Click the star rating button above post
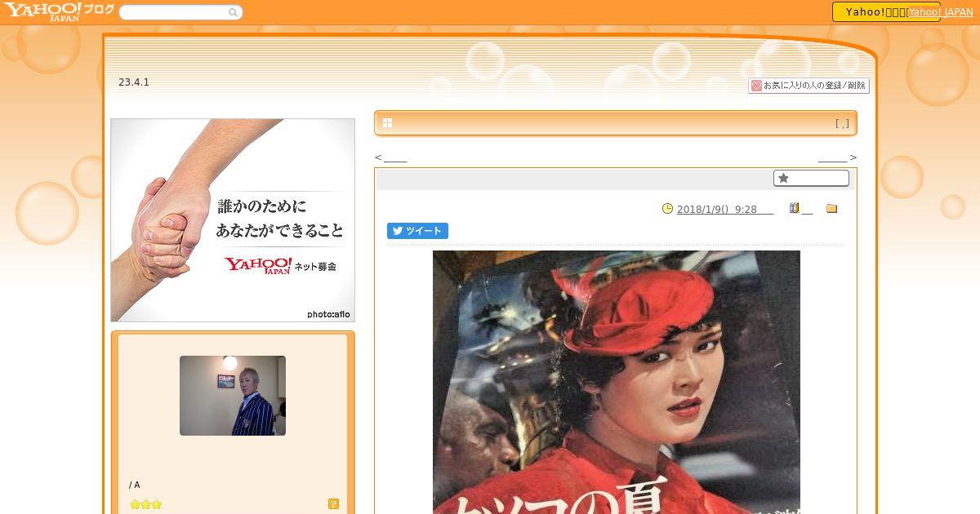This screenshot has width=980, height=514. [x=811, y=178]
